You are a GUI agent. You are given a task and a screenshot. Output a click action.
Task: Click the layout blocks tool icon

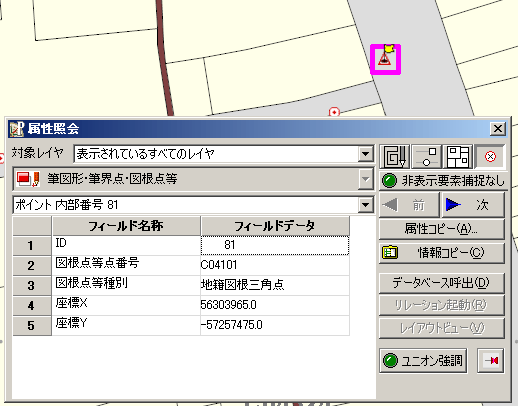[x=458, y=156]
